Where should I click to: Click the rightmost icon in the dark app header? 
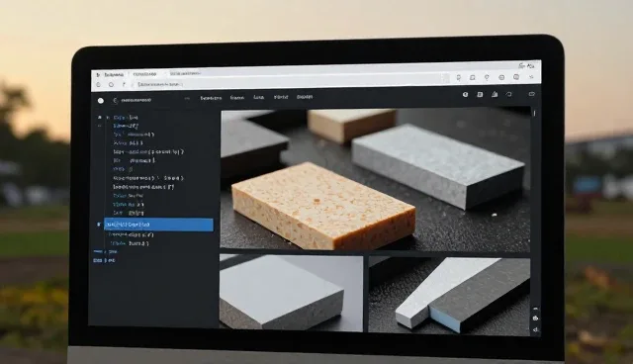[x=532, y=94]
